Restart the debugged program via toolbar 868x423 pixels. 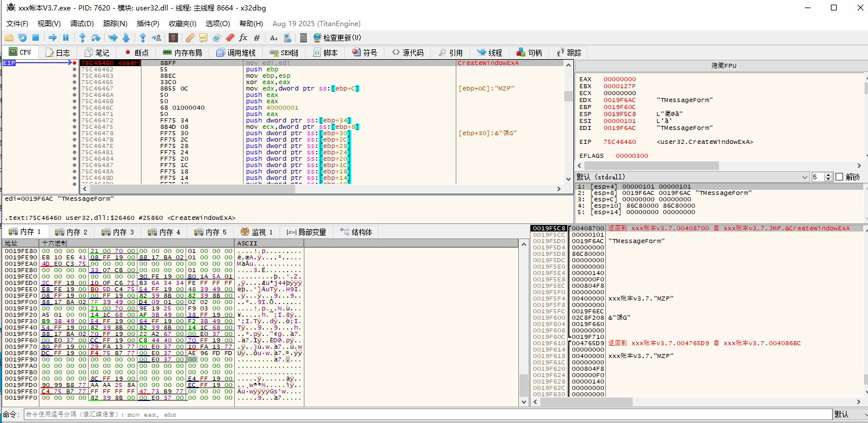point(23,38)
